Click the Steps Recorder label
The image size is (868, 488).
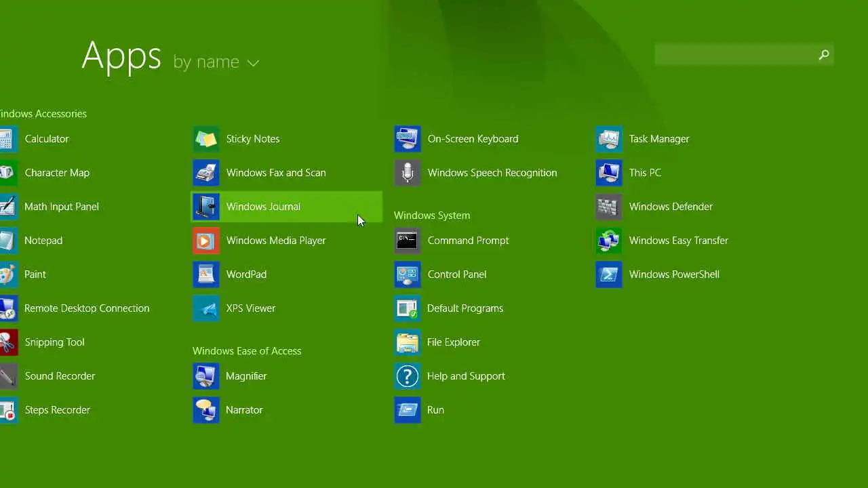58,410
